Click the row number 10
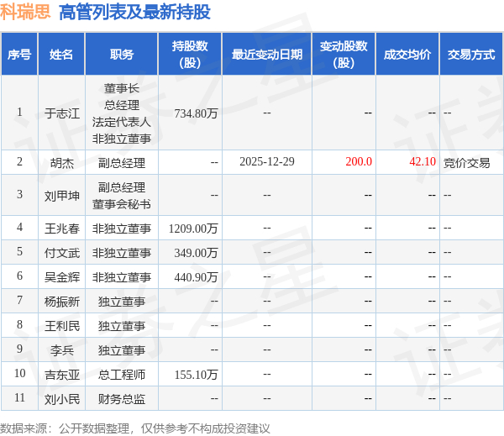The width and height of the screenshot is (504, 436). click(19, 373)
